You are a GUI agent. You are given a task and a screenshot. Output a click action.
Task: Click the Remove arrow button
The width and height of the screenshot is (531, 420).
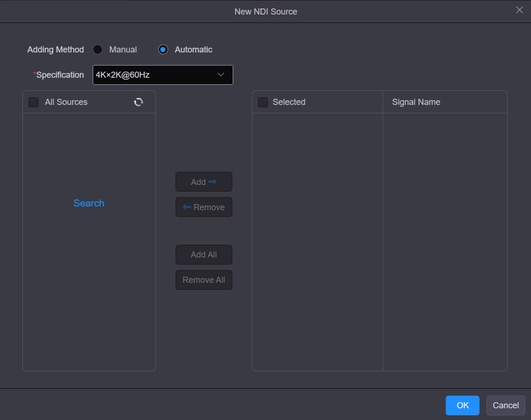click(x=204, y=207)
